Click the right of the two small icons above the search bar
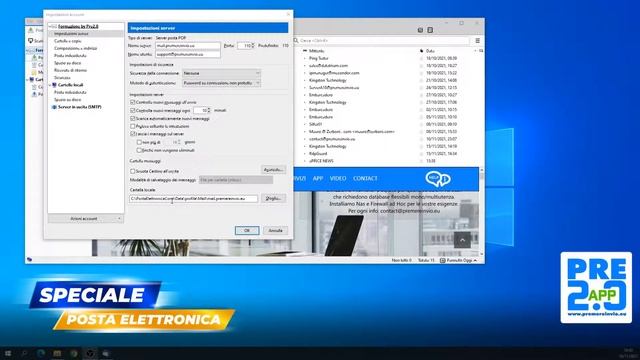This screenshot has height=360, width=640. [x=430, y=30]
